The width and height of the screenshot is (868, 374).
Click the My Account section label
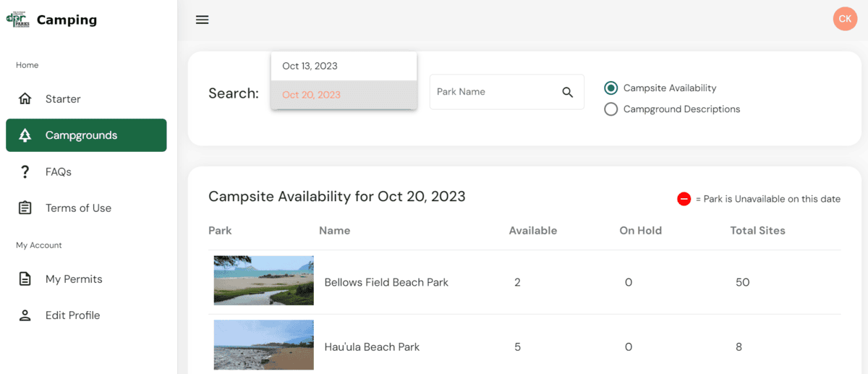pos(39,245)
